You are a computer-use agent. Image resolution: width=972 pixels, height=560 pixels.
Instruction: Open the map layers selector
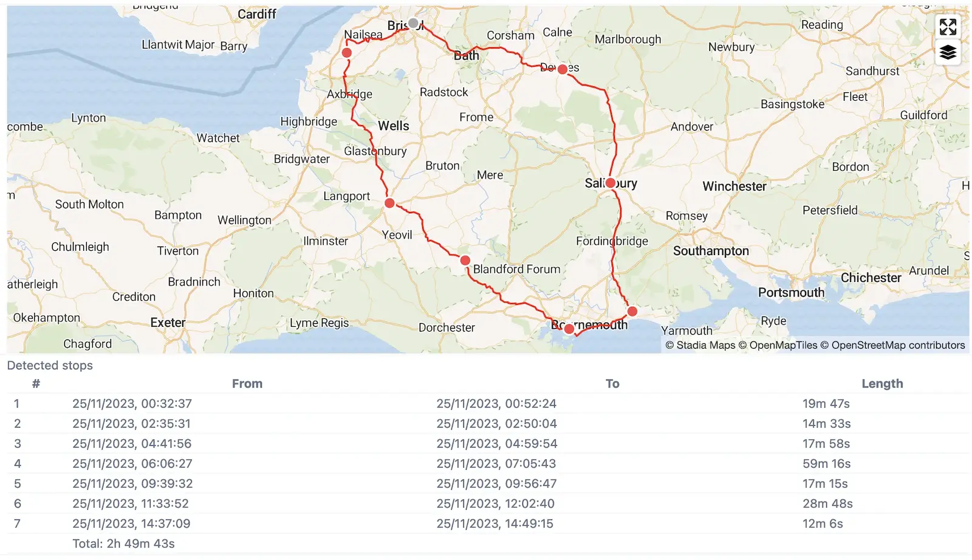pyautogui.click(x=948, y=53)
